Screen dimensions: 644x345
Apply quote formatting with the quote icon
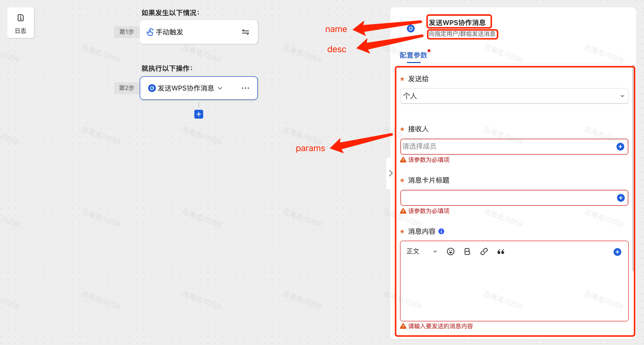coord(501,251)
